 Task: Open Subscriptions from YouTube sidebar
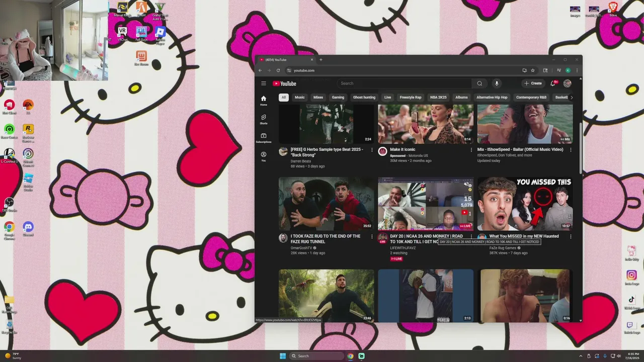[264, 138]
